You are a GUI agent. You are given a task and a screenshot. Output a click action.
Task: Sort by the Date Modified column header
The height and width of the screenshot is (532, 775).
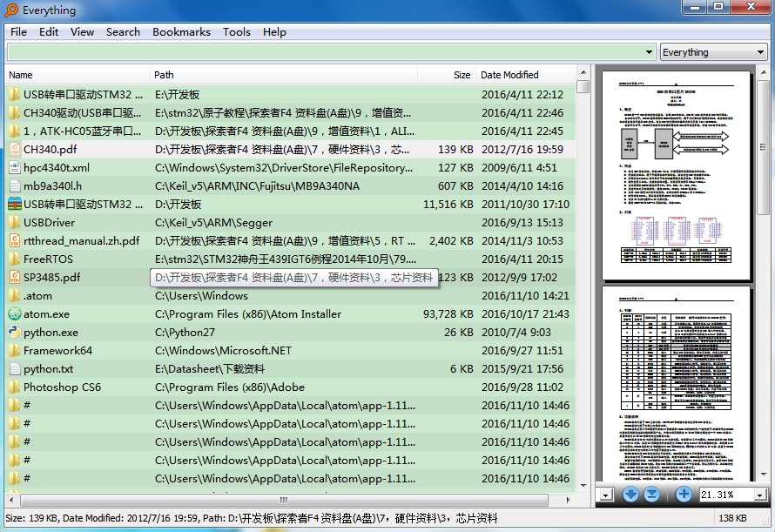(x=526, y=75)
